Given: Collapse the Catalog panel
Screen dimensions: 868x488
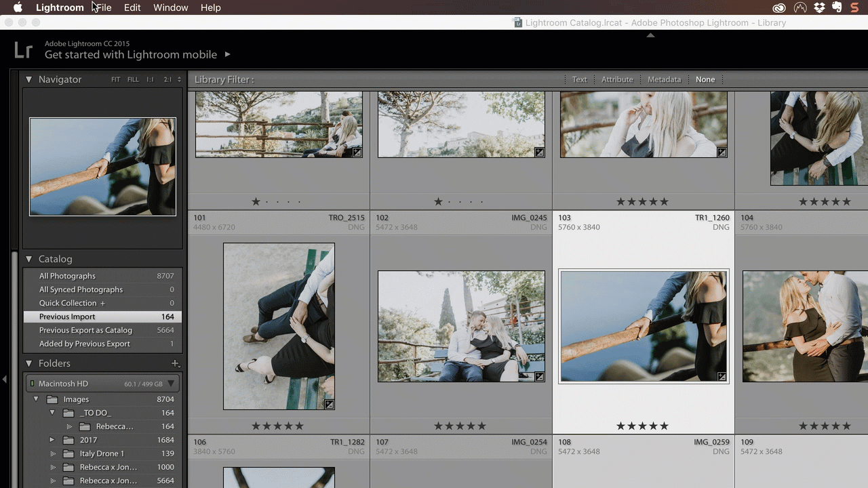Looking at the screenshot, I should tap(29, 259).
